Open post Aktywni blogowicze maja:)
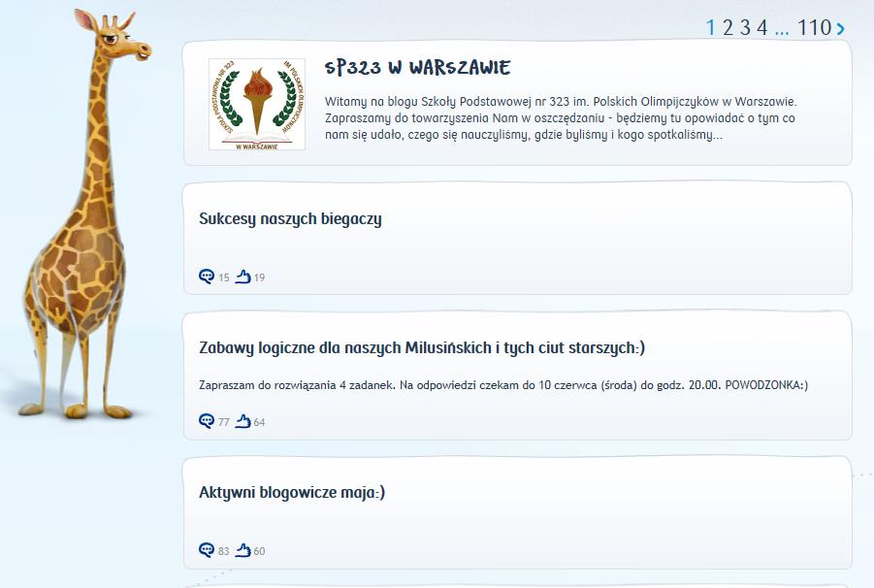Viewport: 874px width, 588px height. click(x=292, y=493)
